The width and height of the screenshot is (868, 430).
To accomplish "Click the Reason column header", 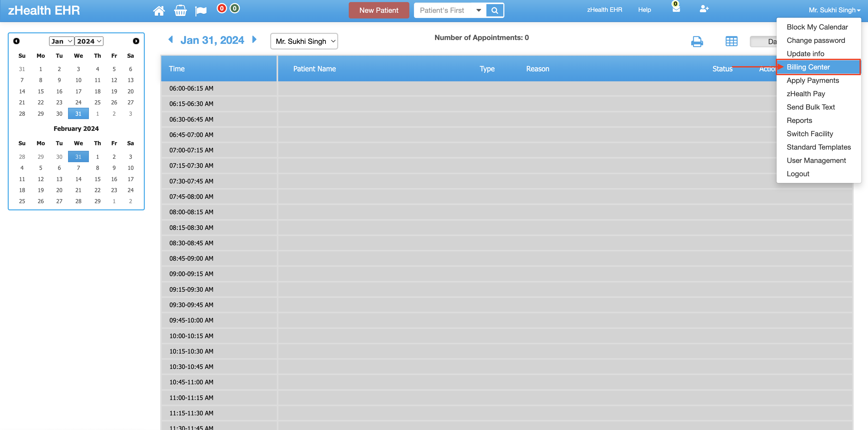I will (x=537, y=69).
